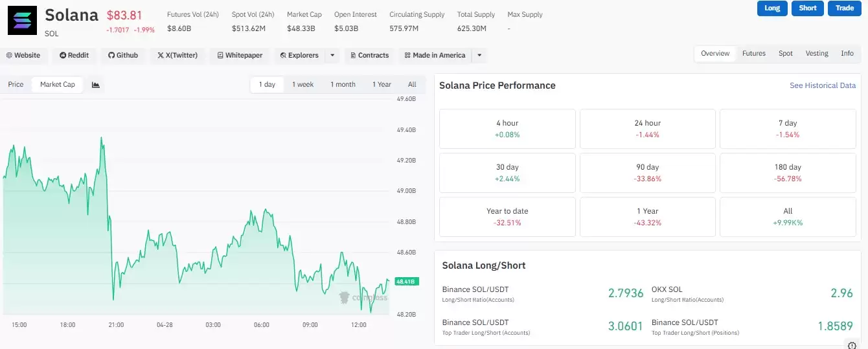This screenshot has height=349, width=868.
Task: Expand the Made in America dropdown arrow
Action: pyautogui.click(x=479, y=56)
